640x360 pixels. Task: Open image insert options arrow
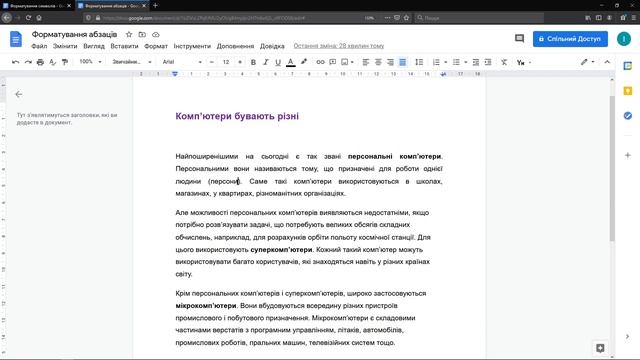pos(352,62)
